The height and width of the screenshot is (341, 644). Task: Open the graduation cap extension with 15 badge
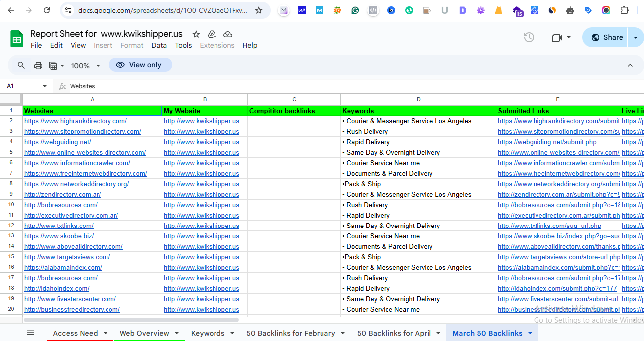518,11
